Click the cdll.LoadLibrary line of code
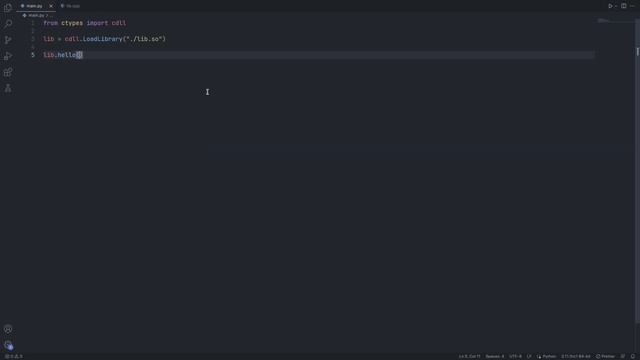 coord(104,39)
